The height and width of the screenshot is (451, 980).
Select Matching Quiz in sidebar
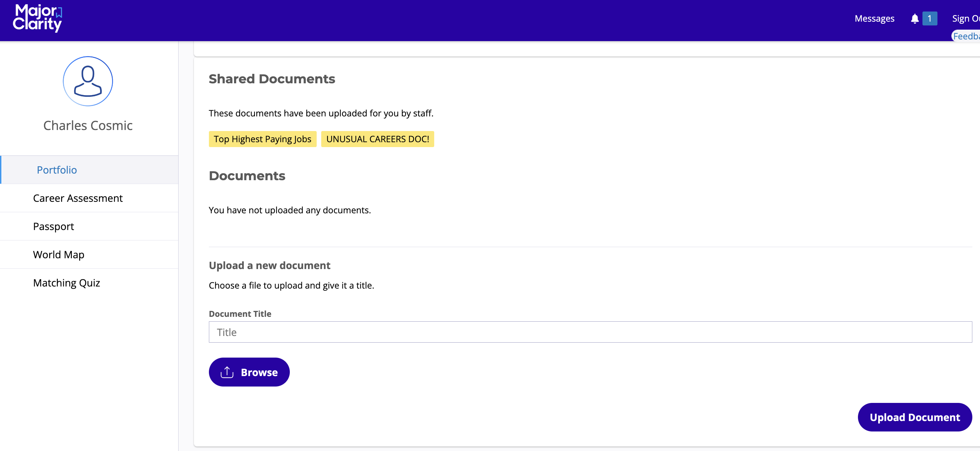click(x=66, y=283)
